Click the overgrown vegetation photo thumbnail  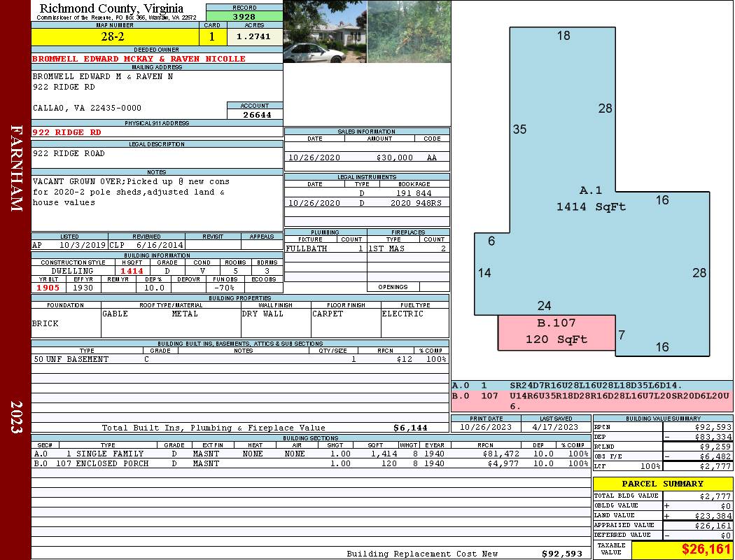coord(409,32)
